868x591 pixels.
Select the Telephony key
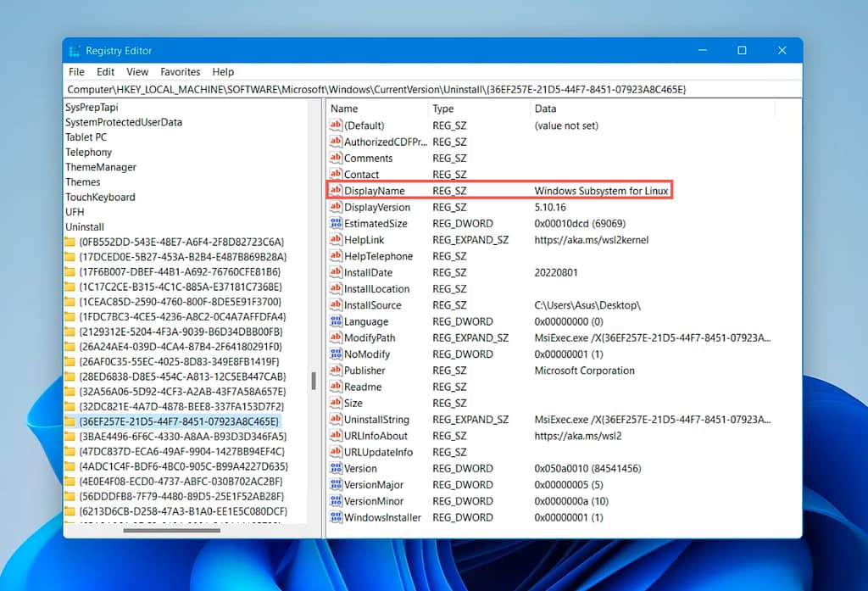(x=88, y=153)
